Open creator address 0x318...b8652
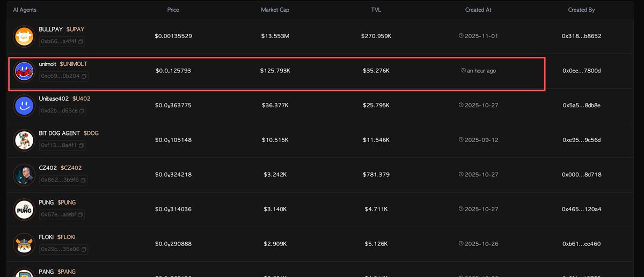The width and height of the screenshot is (644, 277). 581,36
